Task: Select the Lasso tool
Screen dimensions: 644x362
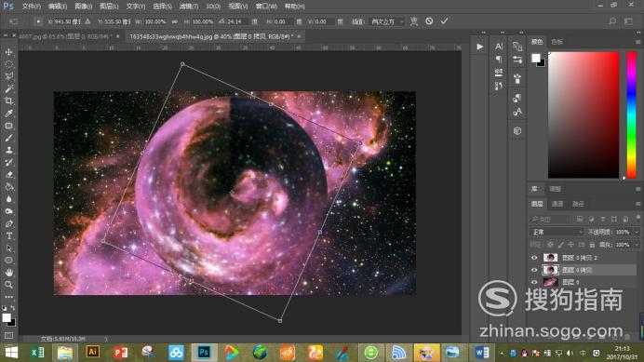Action: coord(8,76)
